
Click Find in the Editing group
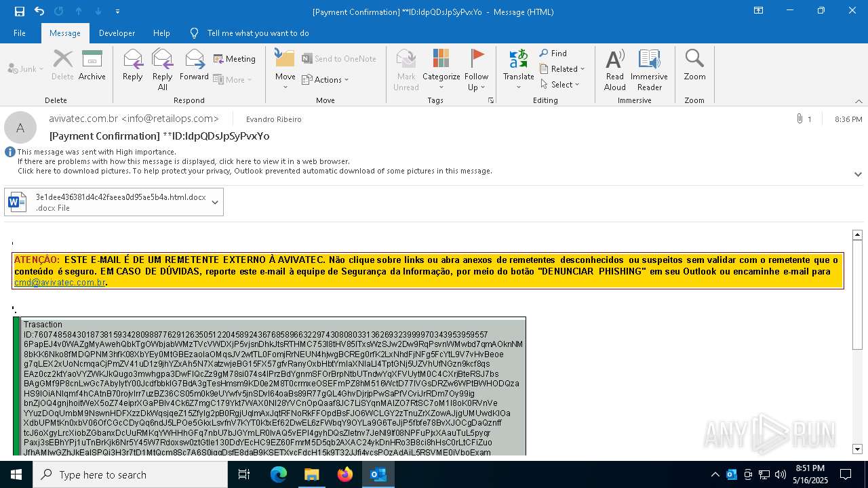click(553, 54)
